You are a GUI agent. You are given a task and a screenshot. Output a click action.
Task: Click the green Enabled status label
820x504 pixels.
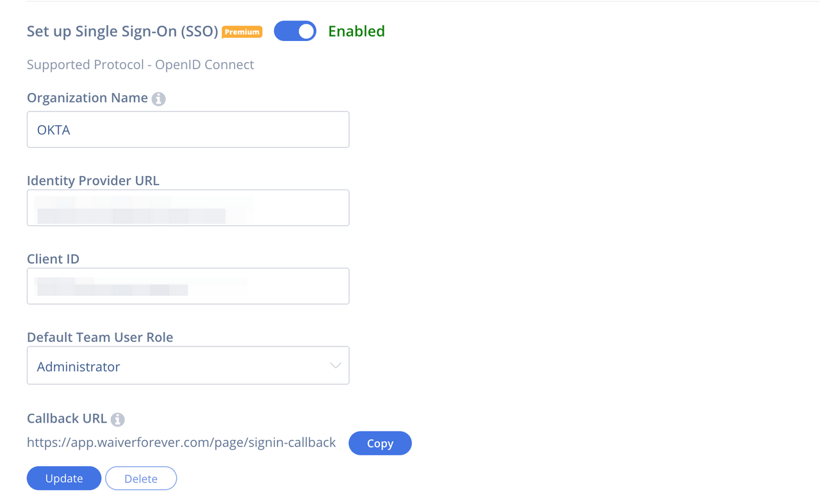pos(356,31)
